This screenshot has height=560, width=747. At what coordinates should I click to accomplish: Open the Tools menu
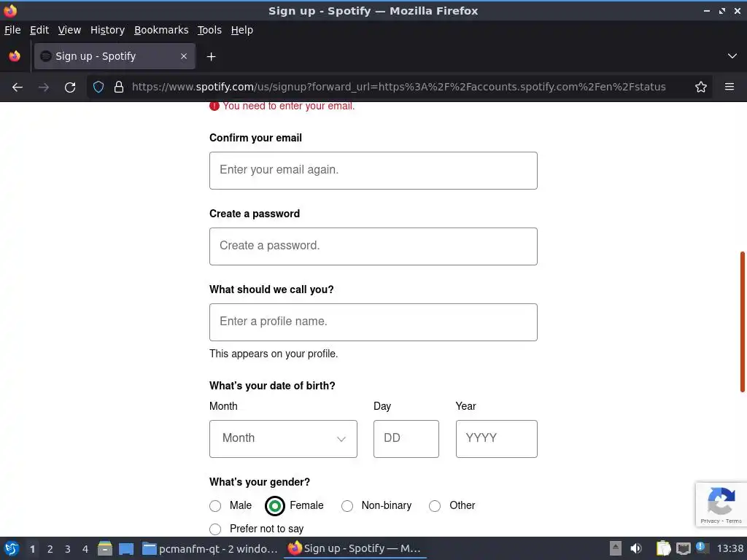[x=209, y=30]
